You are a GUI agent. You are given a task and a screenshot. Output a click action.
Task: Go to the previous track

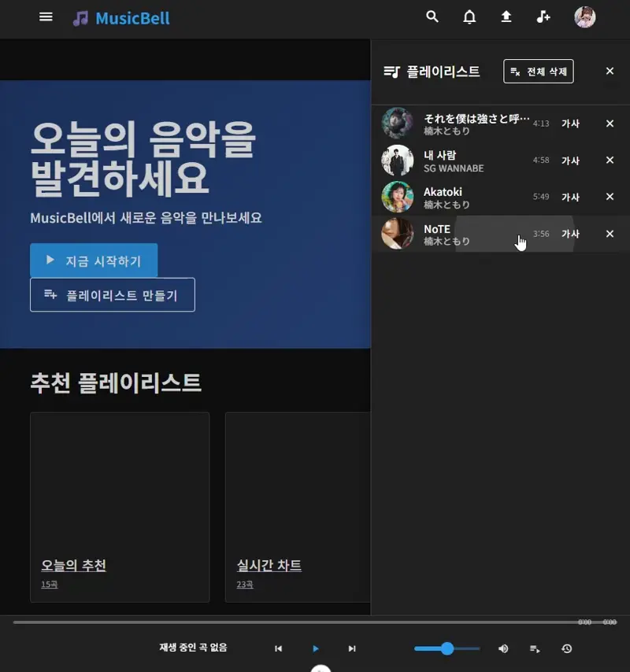pyautogui.click(x=278, y=648)
